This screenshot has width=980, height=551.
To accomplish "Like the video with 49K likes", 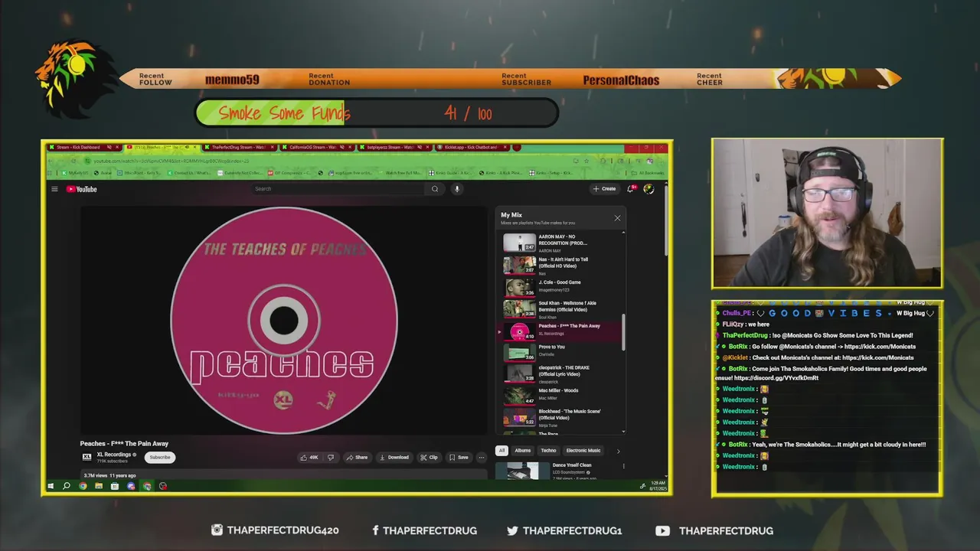I will pos(309,457).
